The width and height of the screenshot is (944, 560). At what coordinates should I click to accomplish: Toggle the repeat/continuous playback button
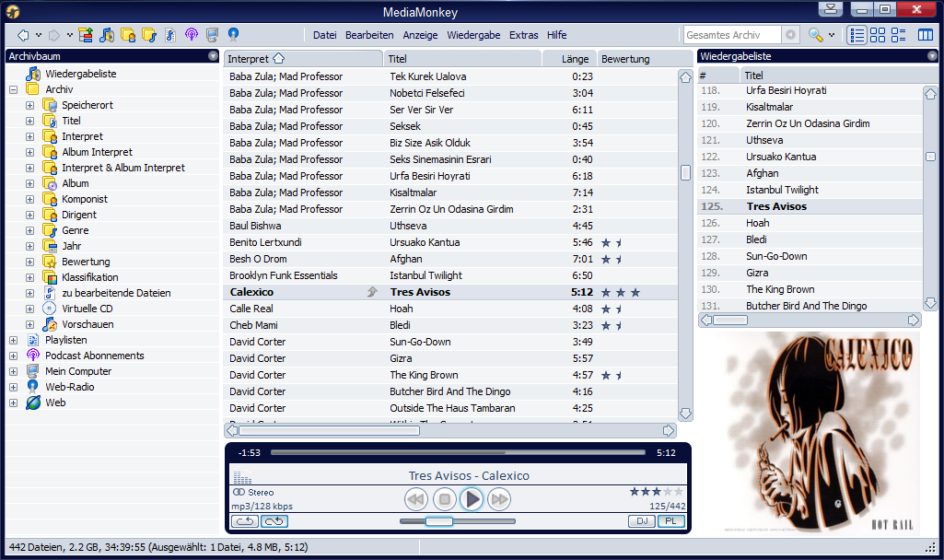tap(245, 521)
